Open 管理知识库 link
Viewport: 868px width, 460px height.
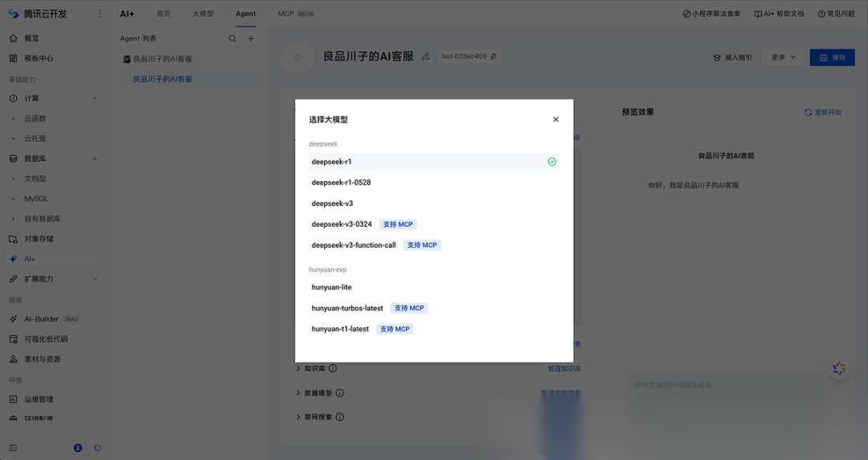coord(565,368)
